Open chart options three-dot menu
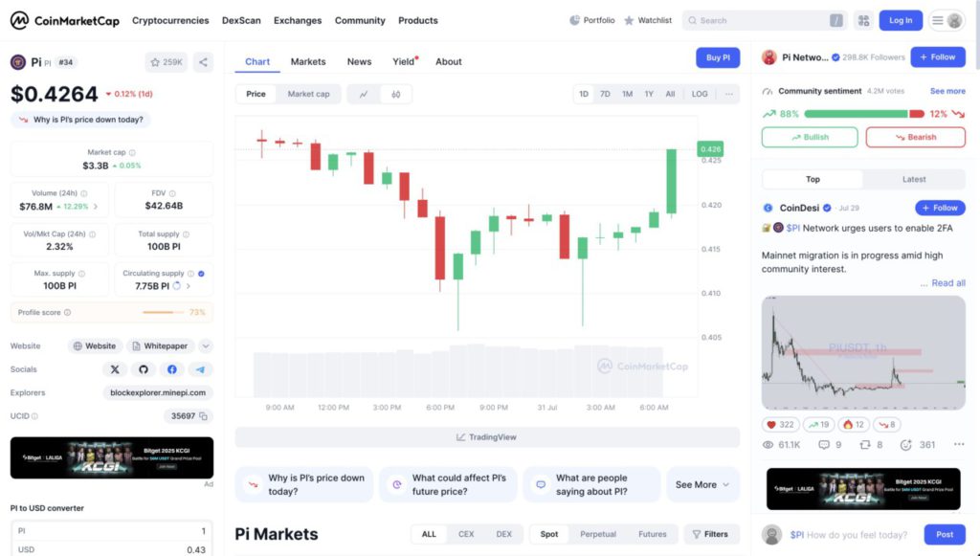 pyautogui.click(x=728, y=94)
